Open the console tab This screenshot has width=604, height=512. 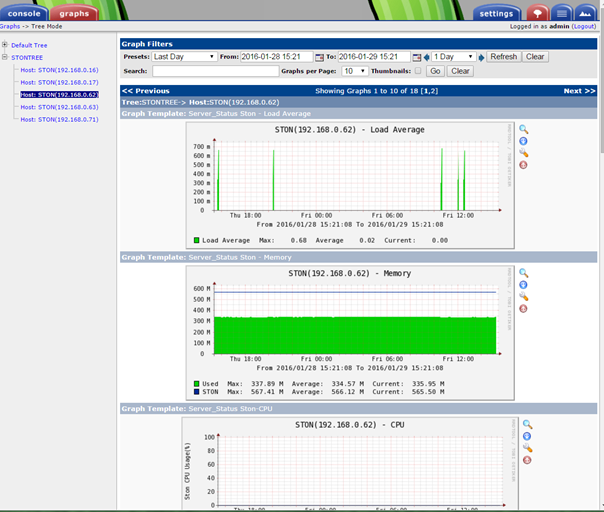coord(24,13)
